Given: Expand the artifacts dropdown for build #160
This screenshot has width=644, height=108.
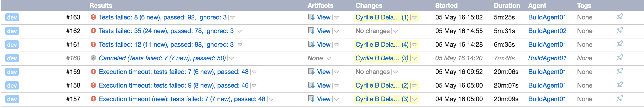Looking at the screenshot, I should pyautogui.click(x=329, y=58).
